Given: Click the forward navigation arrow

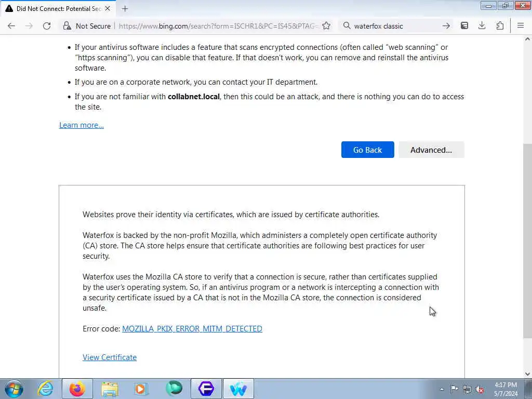Looking at the screenshot, I should (29, 26).
